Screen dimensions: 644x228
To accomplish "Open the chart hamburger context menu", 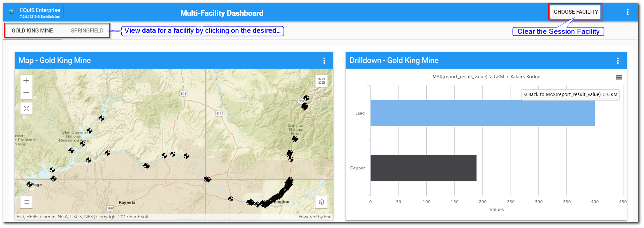I will [x=619, y=77].
